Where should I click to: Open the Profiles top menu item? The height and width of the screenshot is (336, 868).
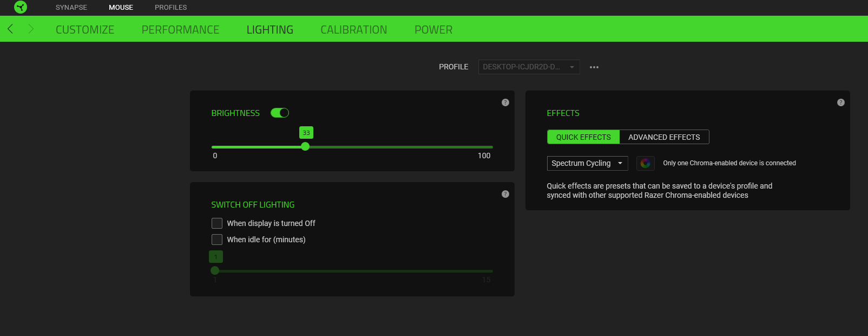[170, 8]
